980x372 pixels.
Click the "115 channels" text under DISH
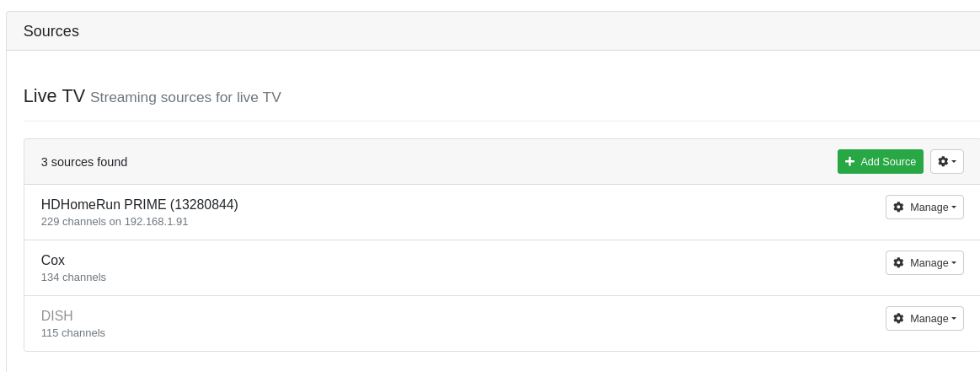pos(73,333)
